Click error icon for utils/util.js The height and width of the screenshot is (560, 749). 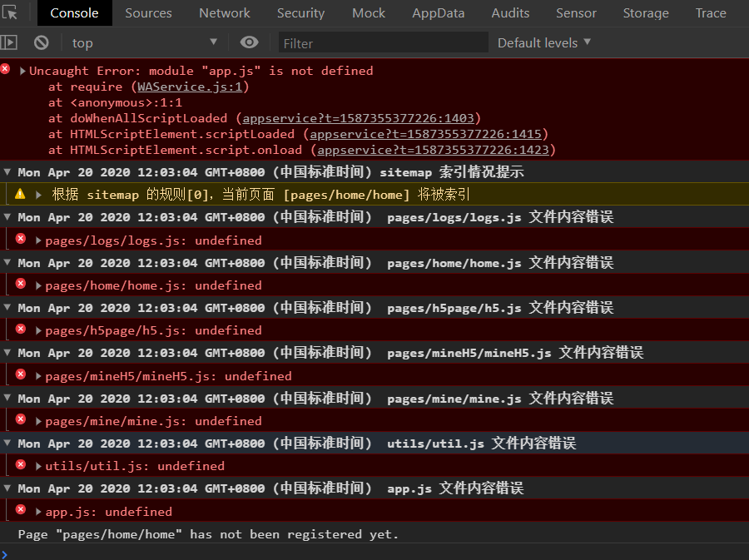click(21, 464)
